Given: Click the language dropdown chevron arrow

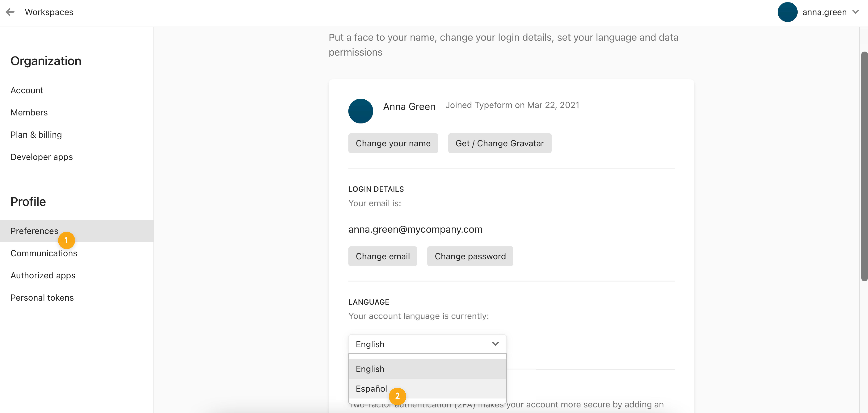Looking at the screenshot, I should click(x=495, y=344).
